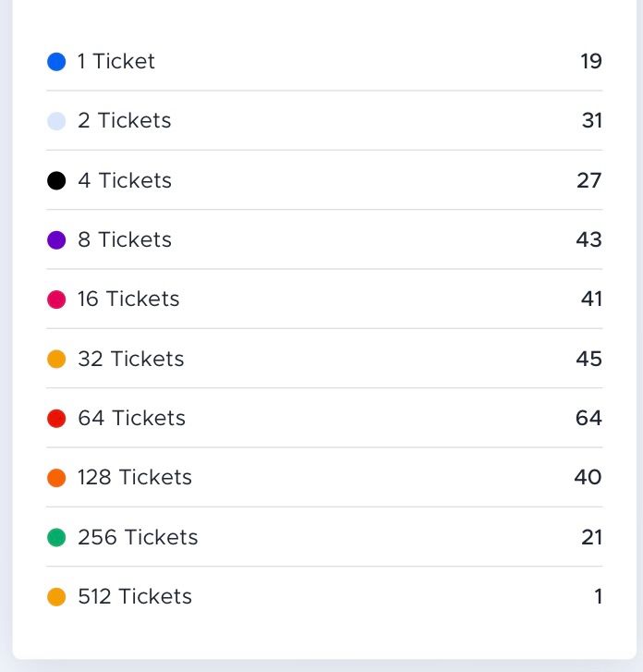The image size is (643, 672).
Task: Select the 64 Tickets label text
Action: coord(132,419)
